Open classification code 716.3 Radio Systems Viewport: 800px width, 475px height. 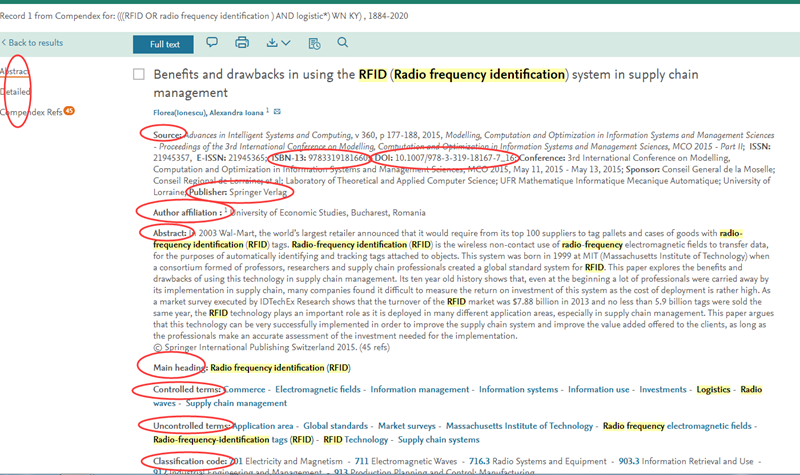[538, 461]
